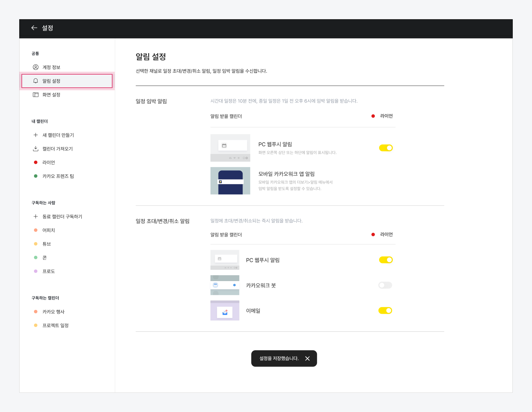Screen dimensions: 532x412
Task: Click the back arrow next to 설정
Action: point(34,28)
